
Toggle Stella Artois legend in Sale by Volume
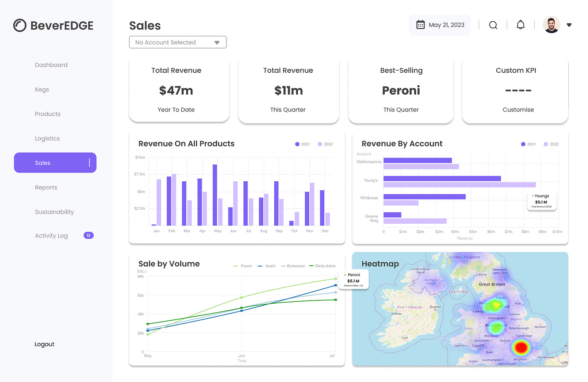322,266
